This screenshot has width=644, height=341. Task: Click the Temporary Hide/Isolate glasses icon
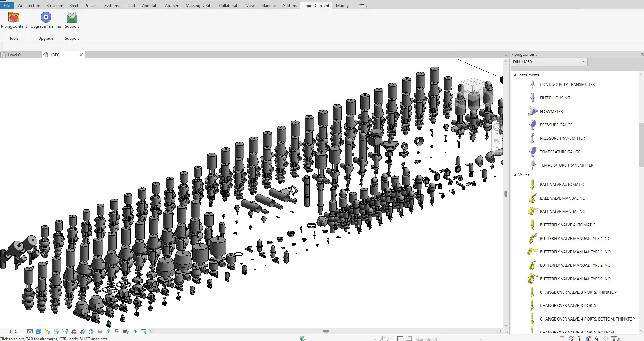[x=100, y=331]
